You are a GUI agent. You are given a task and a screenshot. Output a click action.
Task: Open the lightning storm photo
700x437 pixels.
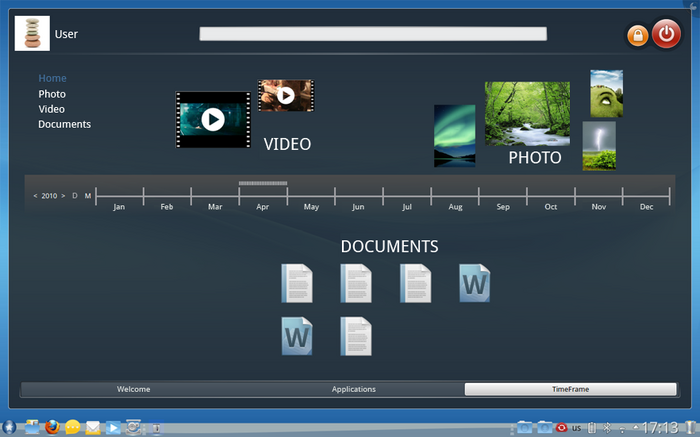tap(599, 146)
